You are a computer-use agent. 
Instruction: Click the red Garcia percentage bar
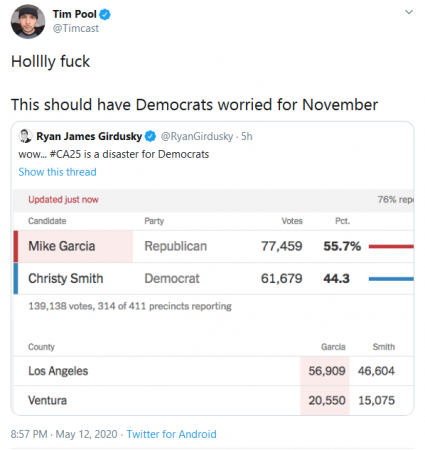391,247
